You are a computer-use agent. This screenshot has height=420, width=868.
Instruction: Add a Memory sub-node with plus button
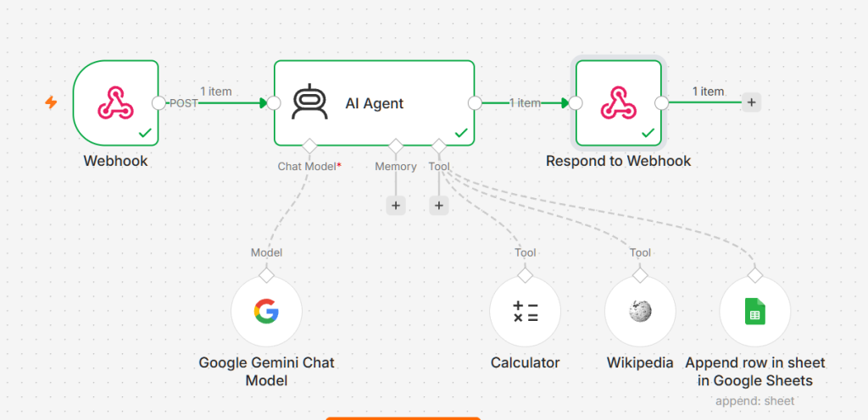coord(396,206)
